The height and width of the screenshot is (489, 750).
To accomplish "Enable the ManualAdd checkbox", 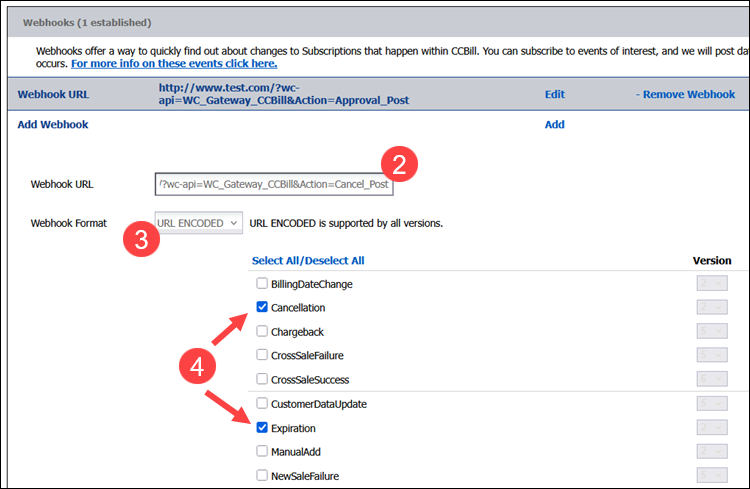I will pyautogui.click(x=262, y=451).
